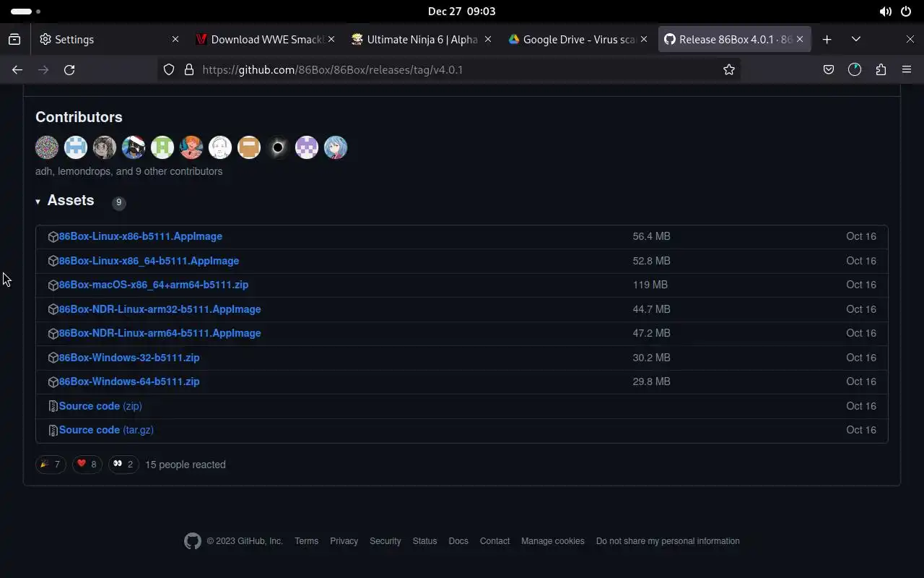
Task: Click the forward navigation arrow
Action: 43,69
